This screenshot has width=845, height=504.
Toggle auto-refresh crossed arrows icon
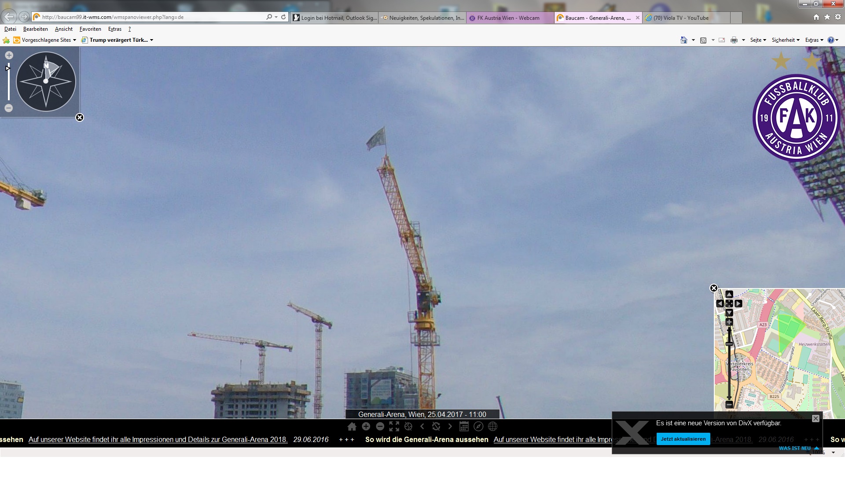click(436, 427)
